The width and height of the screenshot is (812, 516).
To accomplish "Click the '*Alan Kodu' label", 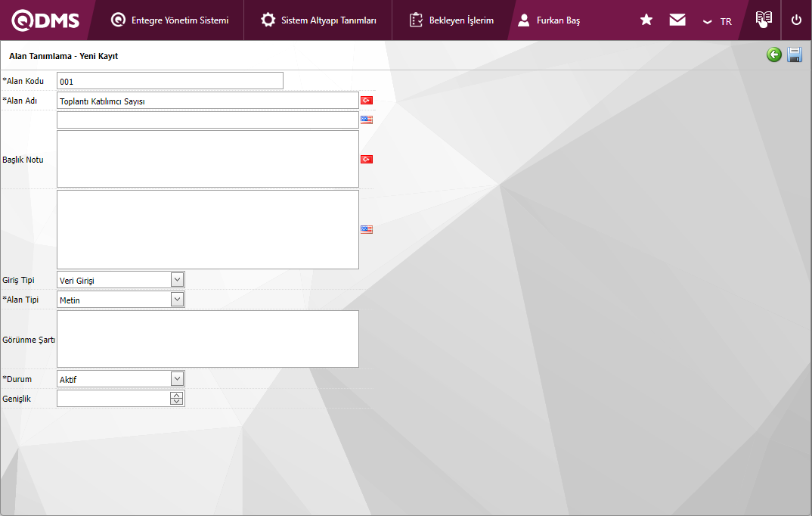I will [x=23, y=81].
